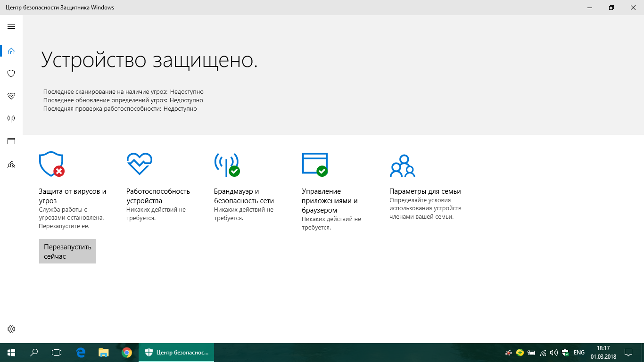Screen dimensions: 644x362
Task: Open the clock and date flyout
Action: tap(603, 353)
